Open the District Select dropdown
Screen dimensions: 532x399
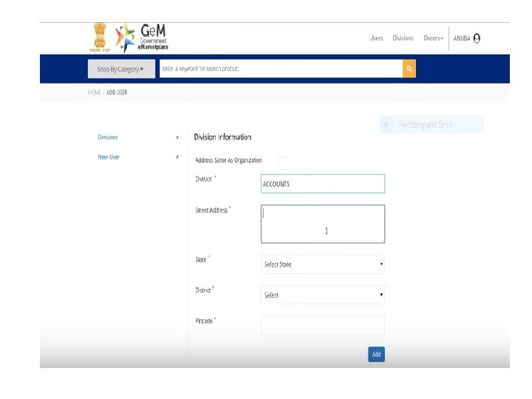tap(323, 295)
